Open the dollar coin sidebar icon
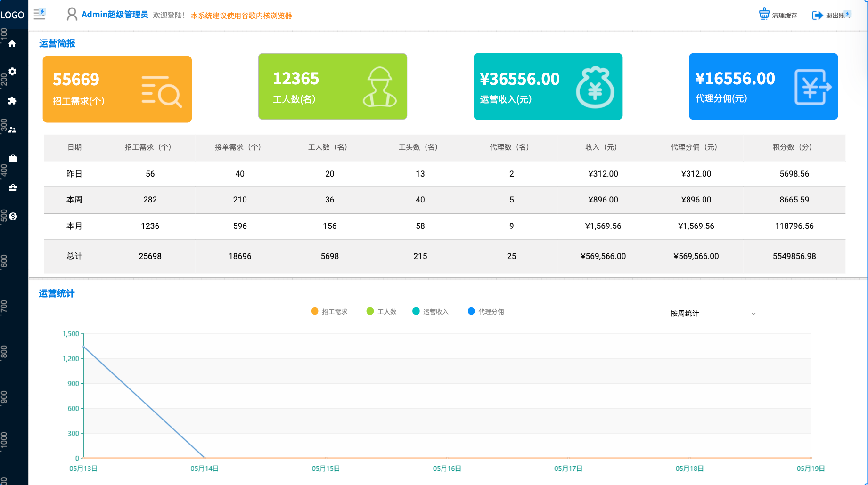868x485 pixels. pos(13,216)
